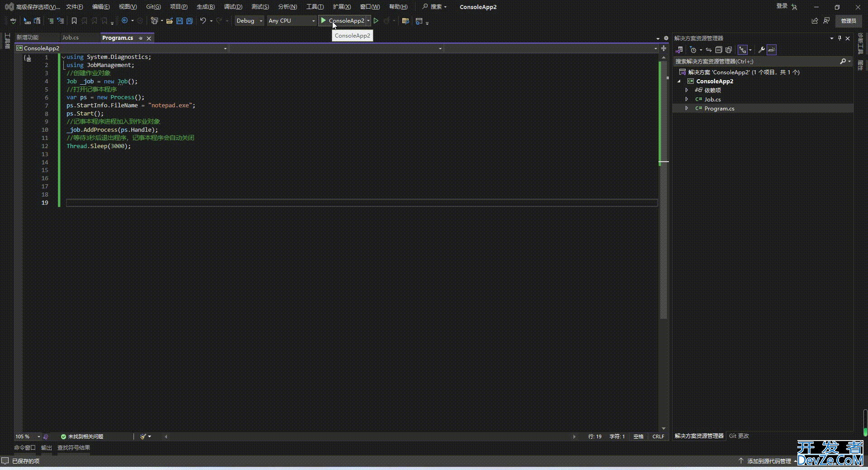
Task: Open the 命令窗口 panel tab
Action: coord(25,447)
